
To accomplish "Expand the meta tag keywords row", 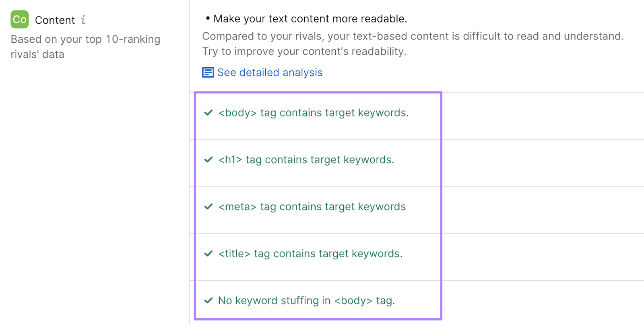I will [312, 207].
